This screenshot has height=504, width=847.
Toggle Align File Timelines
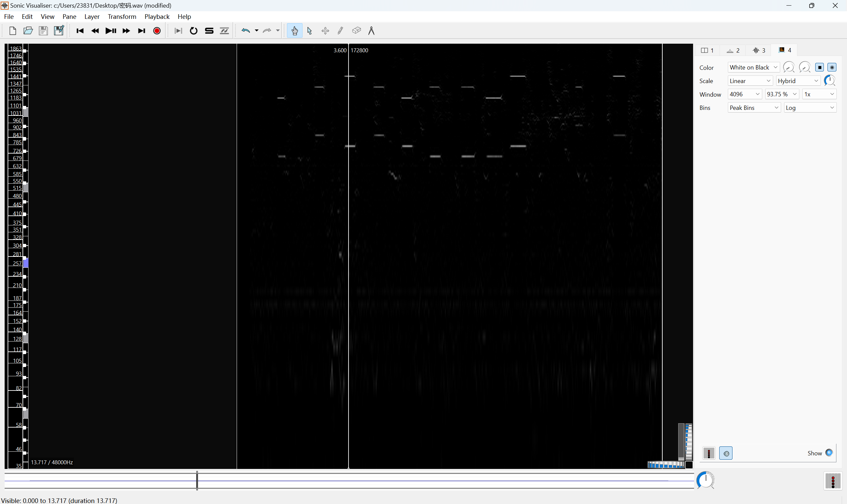point(224,31)
